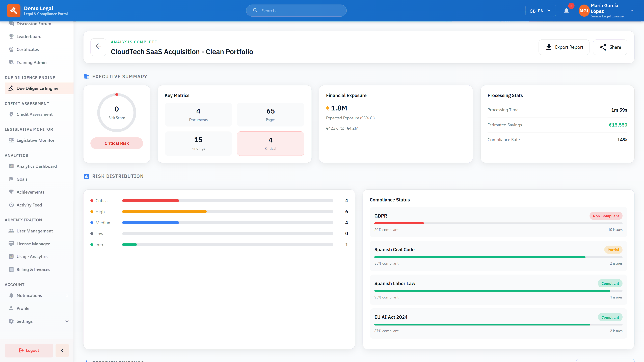
Task: Click the Analytics Dashboard chart icon
Action: 11,166
